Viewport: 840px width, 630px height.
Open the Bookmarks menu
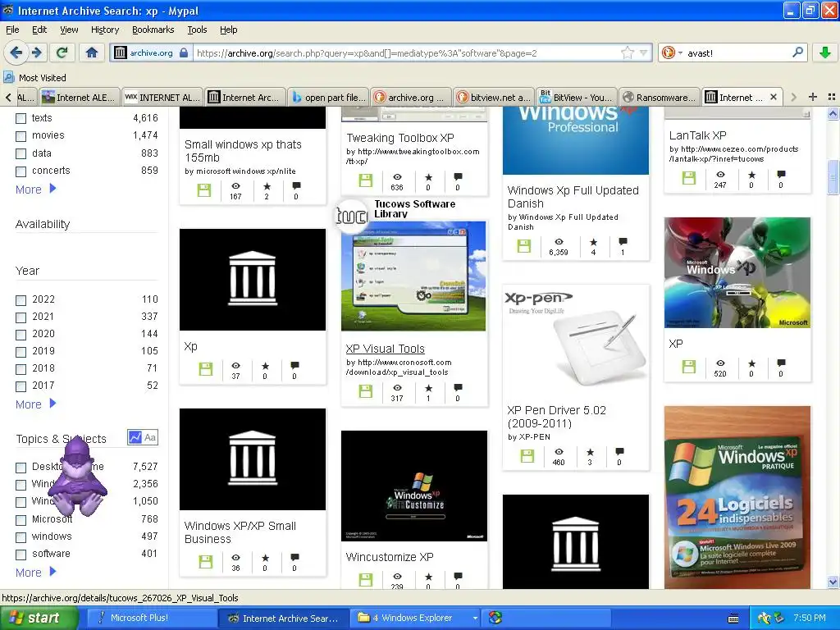(x=153, y=30)
